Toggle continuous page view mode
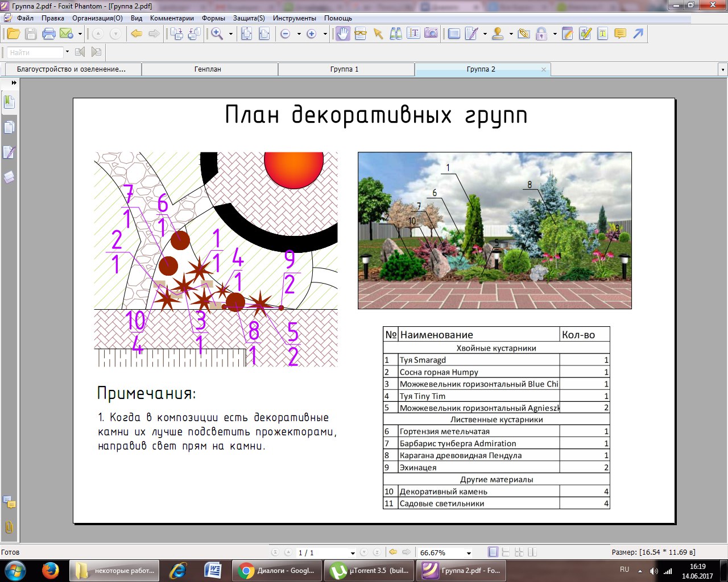 506,552
